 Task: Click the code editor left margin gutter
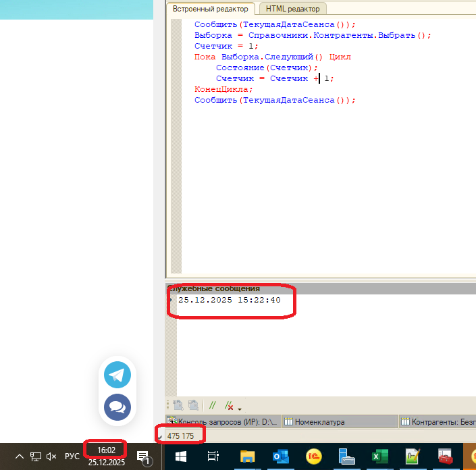tap(176, 146)
